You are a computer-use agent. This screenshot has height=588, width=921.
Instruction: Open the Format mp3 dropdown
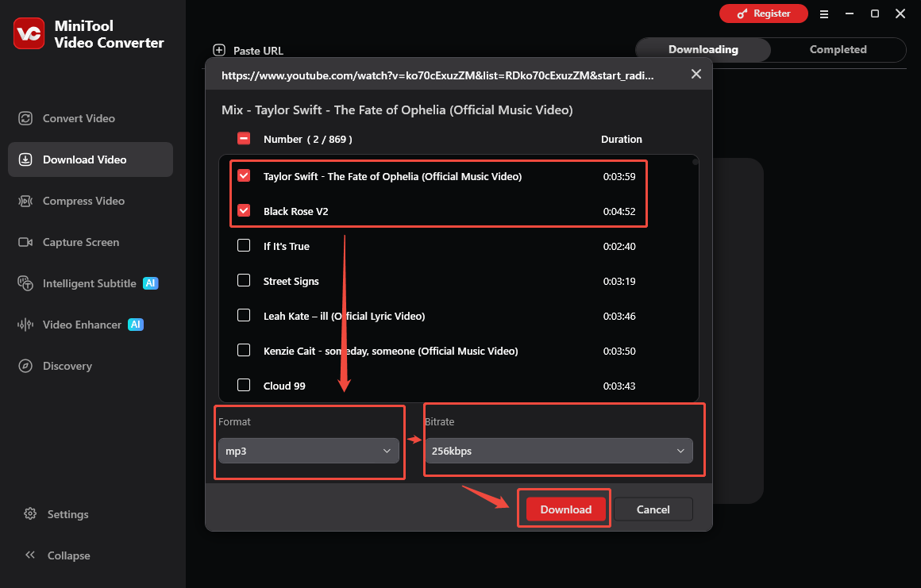tap(308, 451)
